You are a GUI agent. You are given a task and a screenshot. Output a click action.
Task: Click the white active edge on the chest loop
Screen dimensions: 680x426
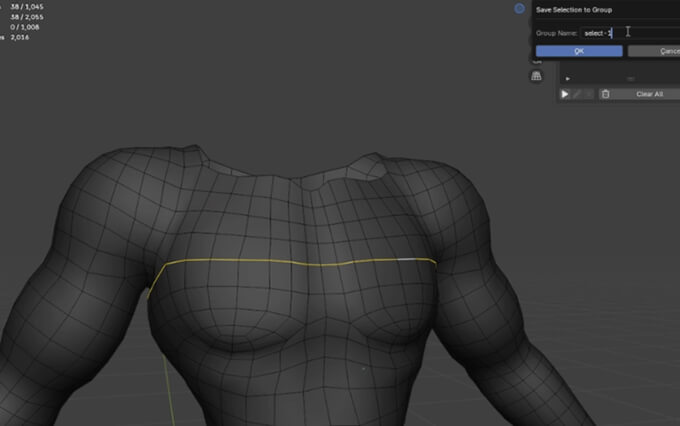pos(406,261)
